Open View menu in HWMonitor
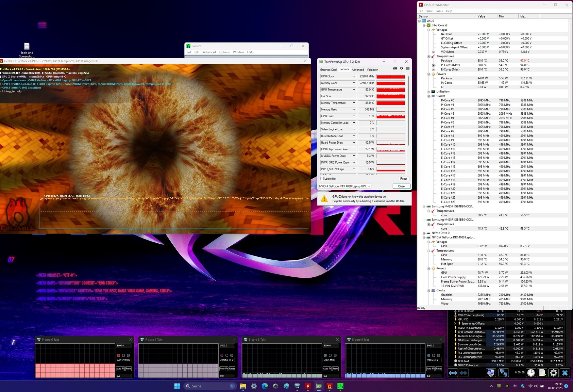The width and height of the screenshot is (573, 392). 429,11
